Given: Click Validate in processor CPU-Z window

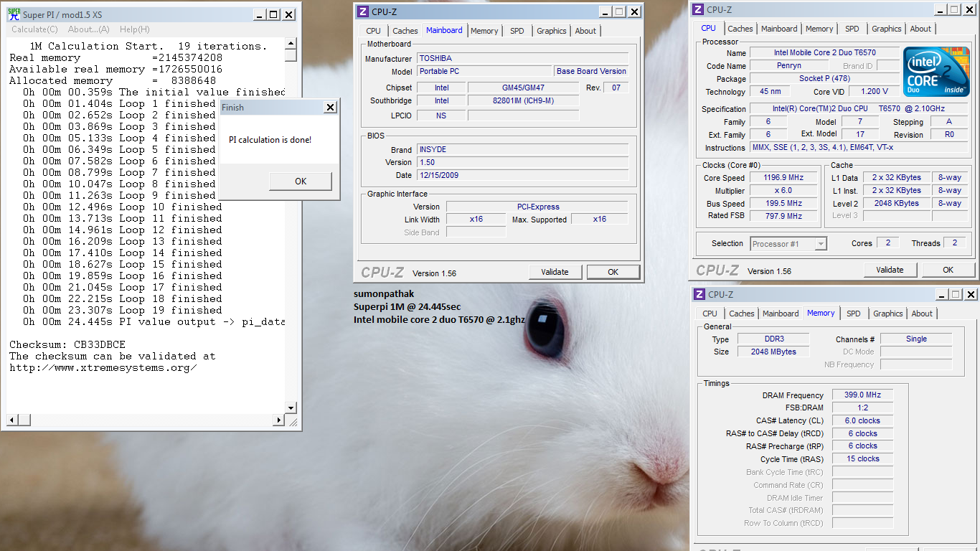Looking at the screenshot, I should click(890, 270).
